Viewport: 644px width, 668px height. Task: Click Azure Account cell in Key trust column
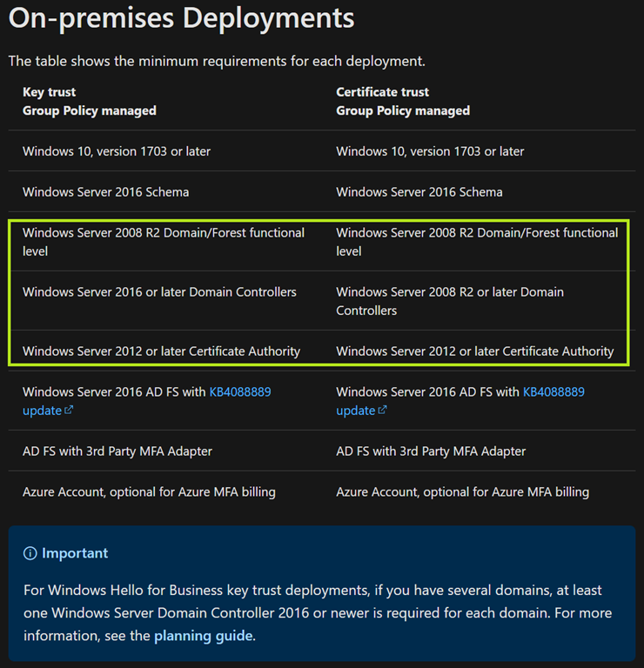[x=149, y=492]
